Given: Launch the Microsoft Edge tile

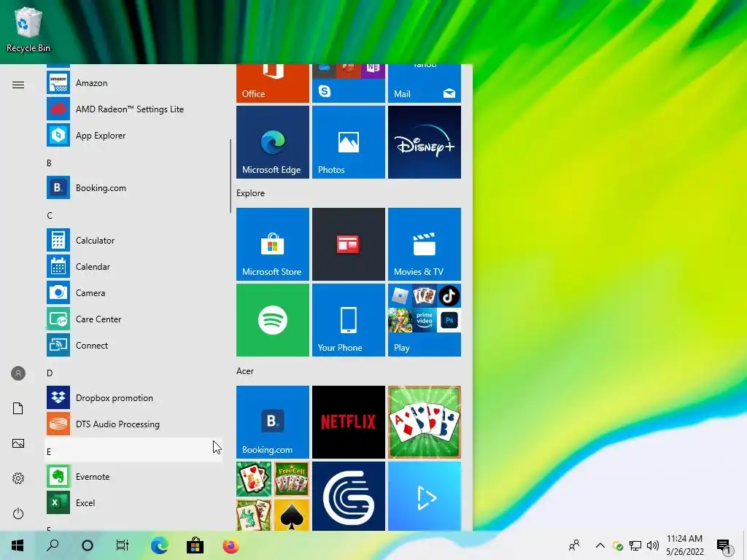Looking at the screenshot, I should tap(273, 142).
